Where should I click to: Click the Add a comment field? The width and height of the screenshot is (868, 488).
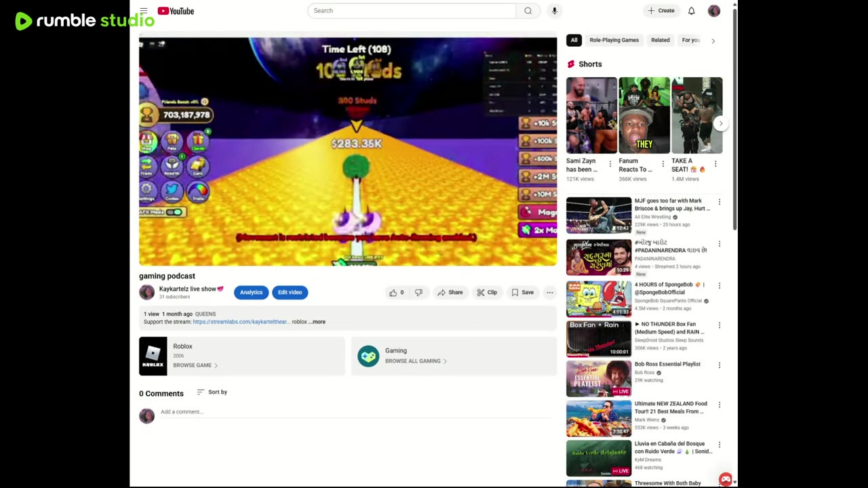pos(356,412)
